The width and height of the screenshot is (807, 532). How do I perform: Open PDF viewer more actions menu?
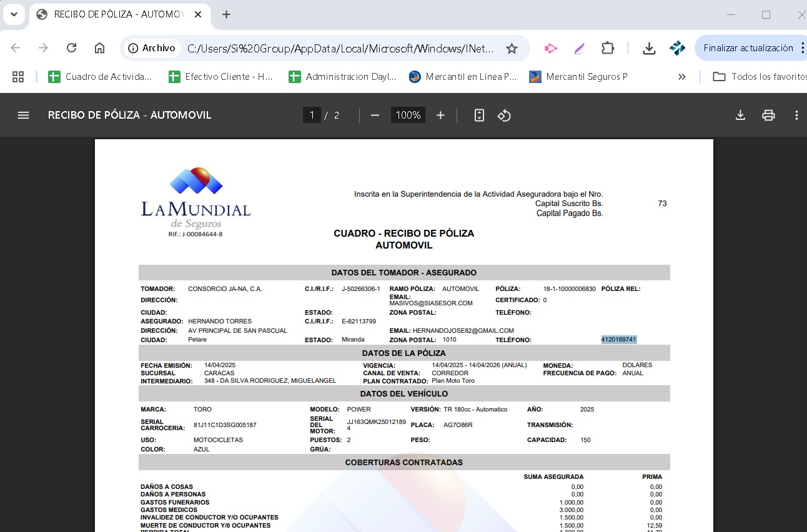coord(796,115)
